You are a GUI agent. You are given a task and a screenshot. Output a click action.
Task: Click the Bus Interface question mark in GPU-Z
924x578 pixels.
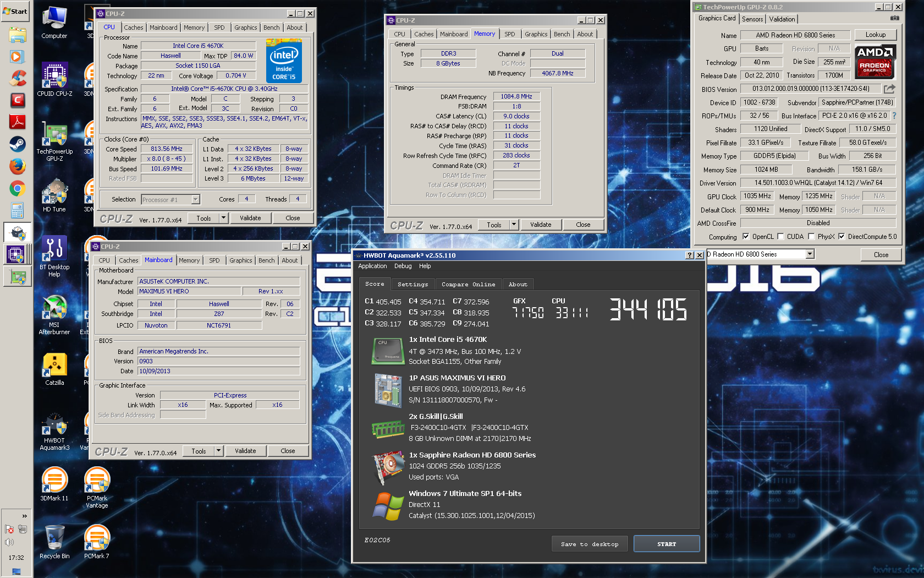[x=894, y=116]
